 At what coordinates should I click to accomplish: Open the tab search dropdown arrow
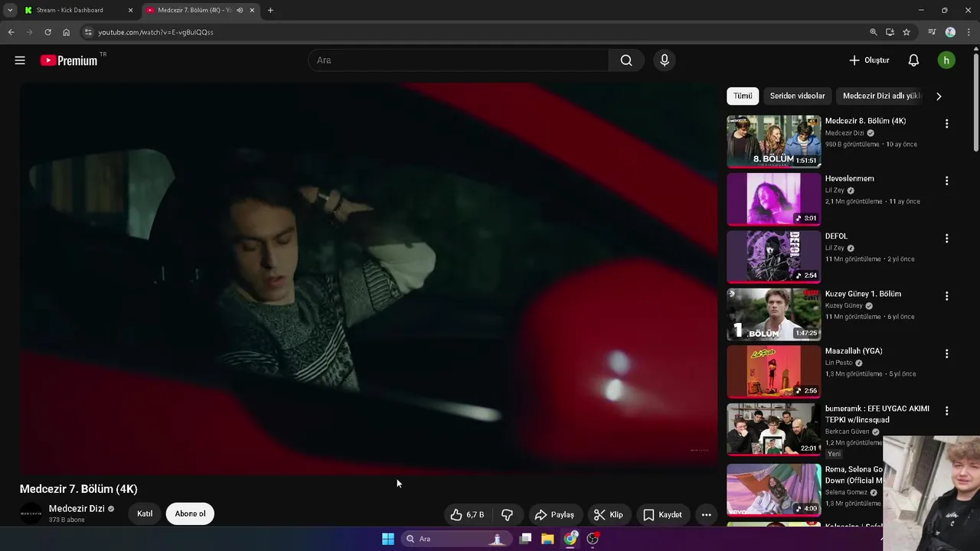pos(10,10)
